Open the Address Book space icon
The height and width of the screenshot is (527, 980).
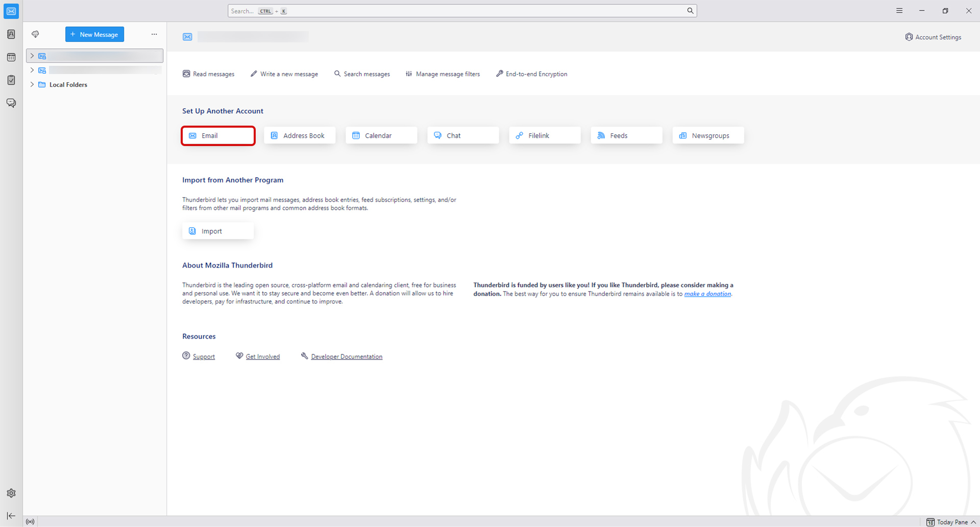pos(11,34)
